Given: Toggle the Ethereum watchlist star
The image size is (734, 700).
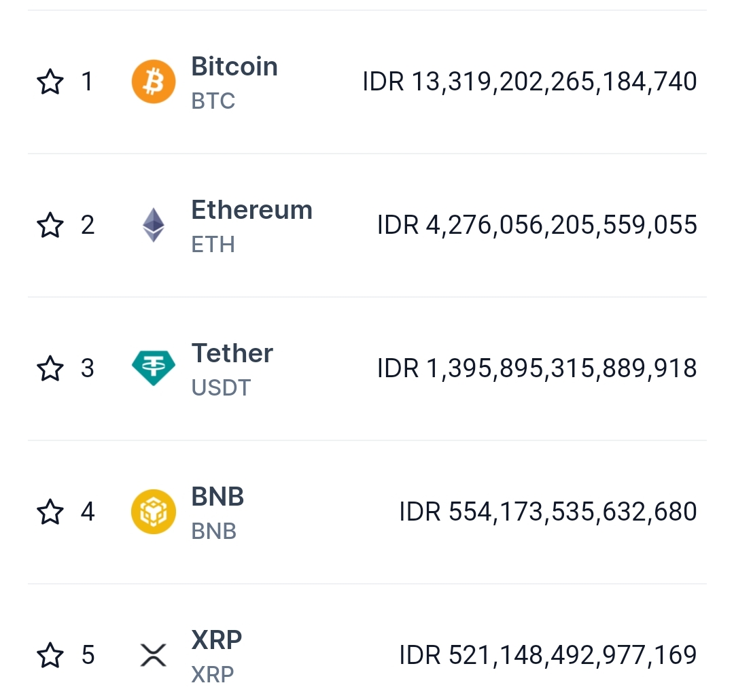Looking at the screenshot, I should click(50, 225).
